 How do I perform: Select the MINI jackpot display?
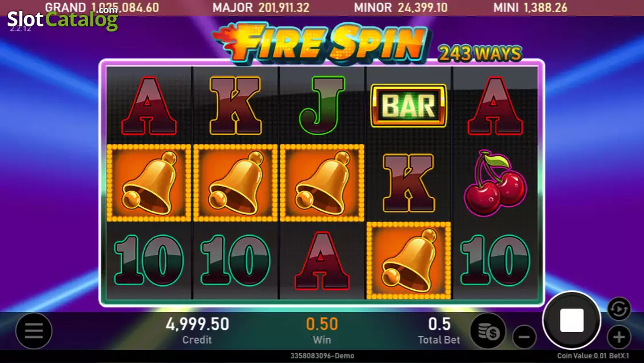(530, 7)
